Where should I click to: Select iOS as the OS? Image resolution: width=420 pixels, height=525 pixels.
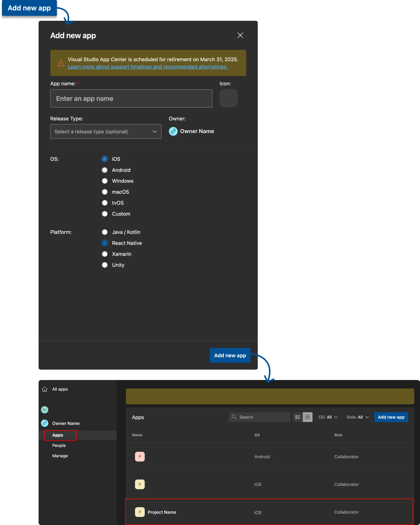[105, 159]
